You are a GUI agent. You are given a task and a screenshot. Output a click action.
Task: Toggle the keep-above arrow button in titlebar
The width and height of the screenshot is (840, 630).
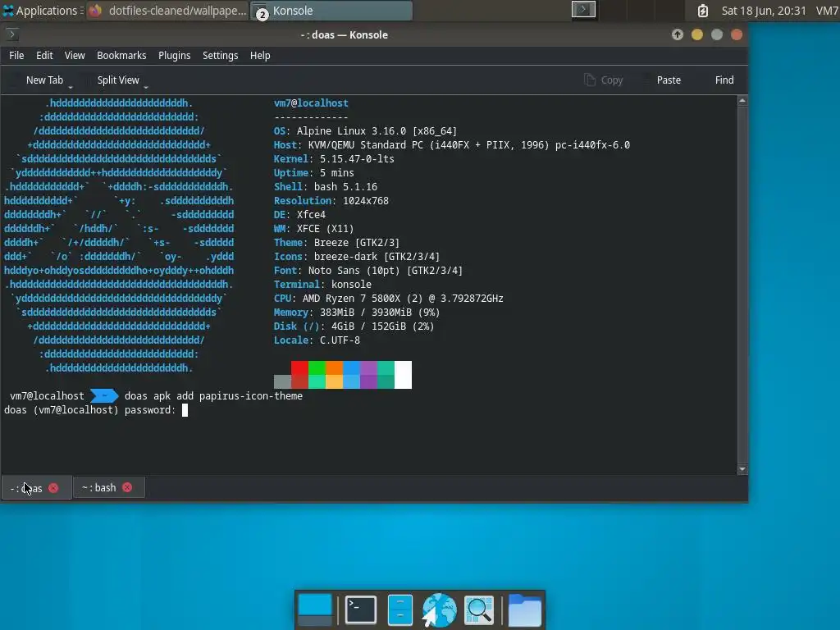pos(677,34)
